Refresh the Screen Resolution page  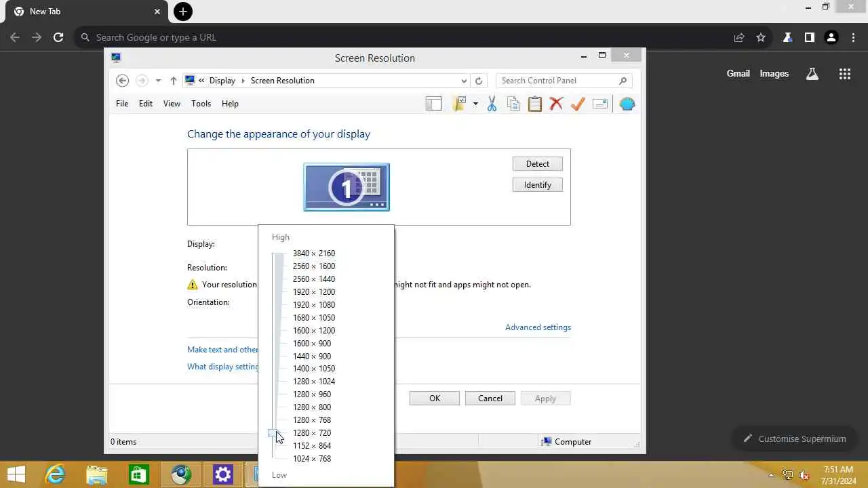tap(479, 81)
